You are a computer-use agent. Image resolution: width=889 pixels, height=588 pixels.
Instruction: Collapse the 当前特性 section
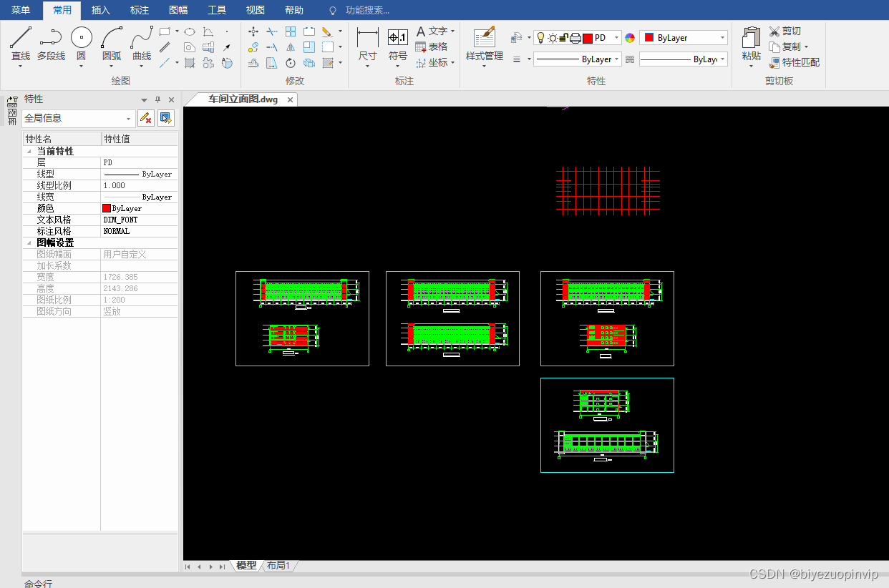(29, 152)
